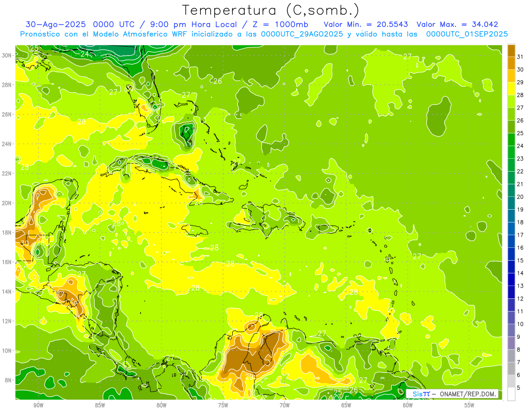Click the 55W longitude axis label
532x411 pixels.
coord(469,405)
